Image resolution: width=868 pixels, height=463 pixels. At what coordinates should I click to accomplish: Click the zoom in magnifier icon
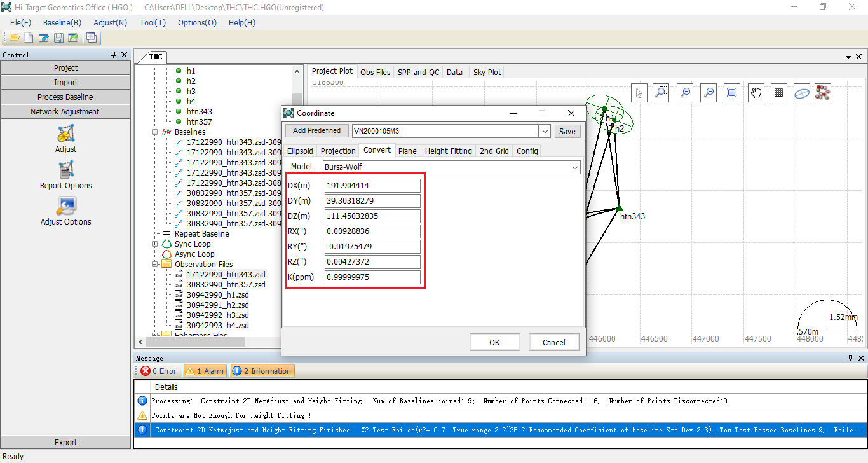point(709,93)
